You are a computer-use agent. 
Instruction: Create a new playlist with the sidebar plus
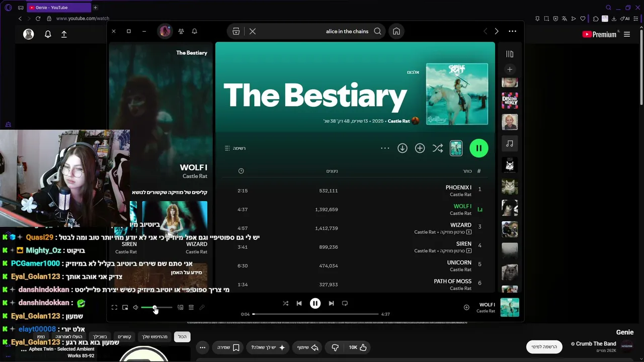(510, 69)
